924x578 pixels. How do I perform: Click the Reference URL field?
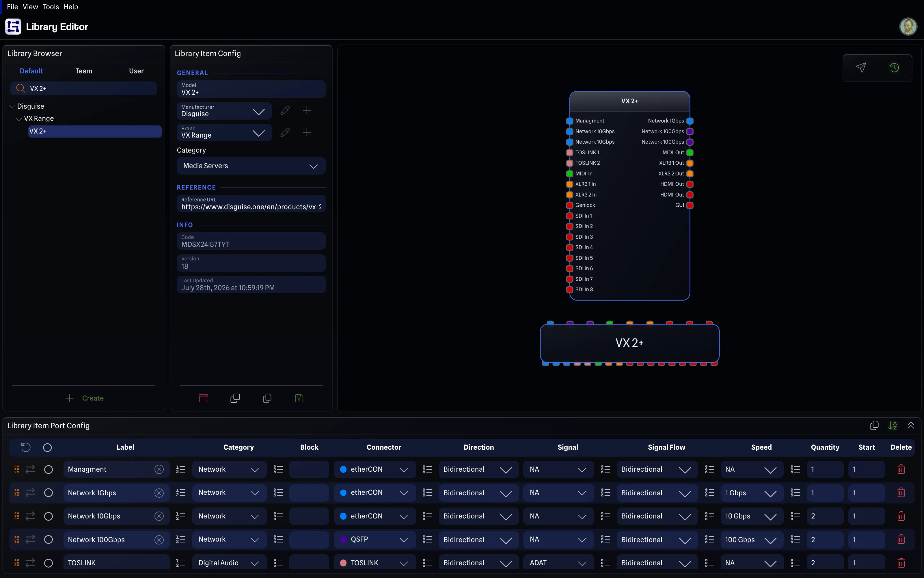[251, 203]
